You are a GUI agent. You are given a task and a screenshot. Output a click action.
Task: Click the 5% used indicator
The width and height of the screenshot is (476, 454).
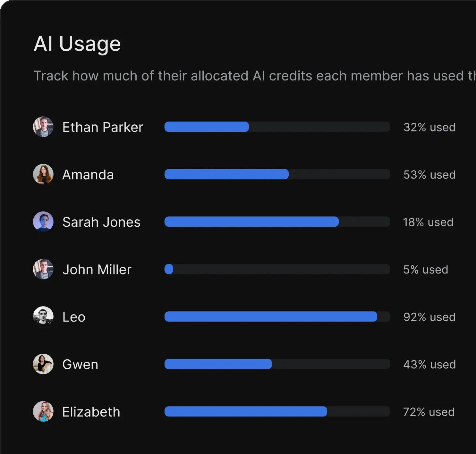pos(425,269)
